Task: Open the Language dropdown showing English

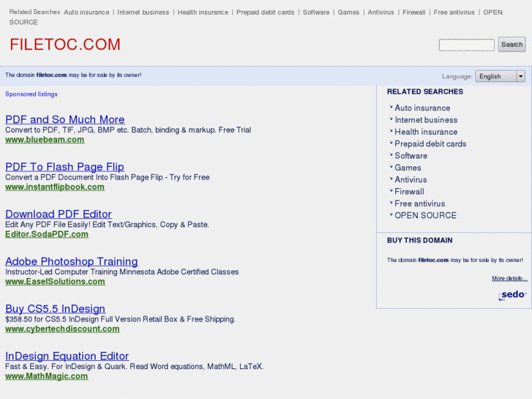Action: [x=500, y=76]
